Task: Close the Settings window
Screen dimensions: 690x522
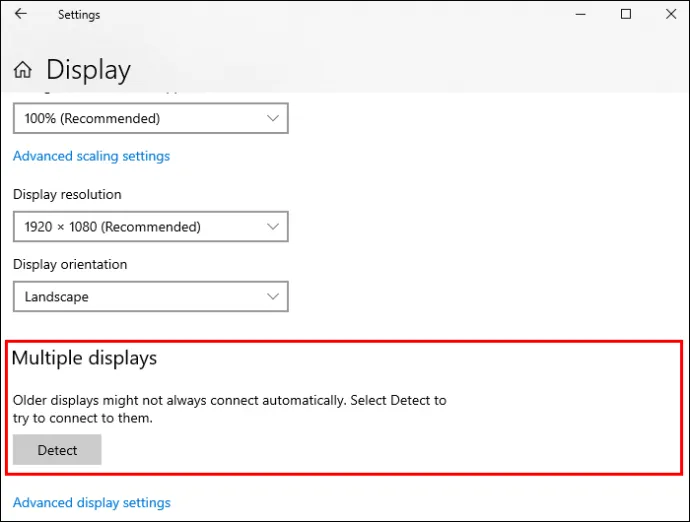Action: pyautogui.click(x=671, y=15)
